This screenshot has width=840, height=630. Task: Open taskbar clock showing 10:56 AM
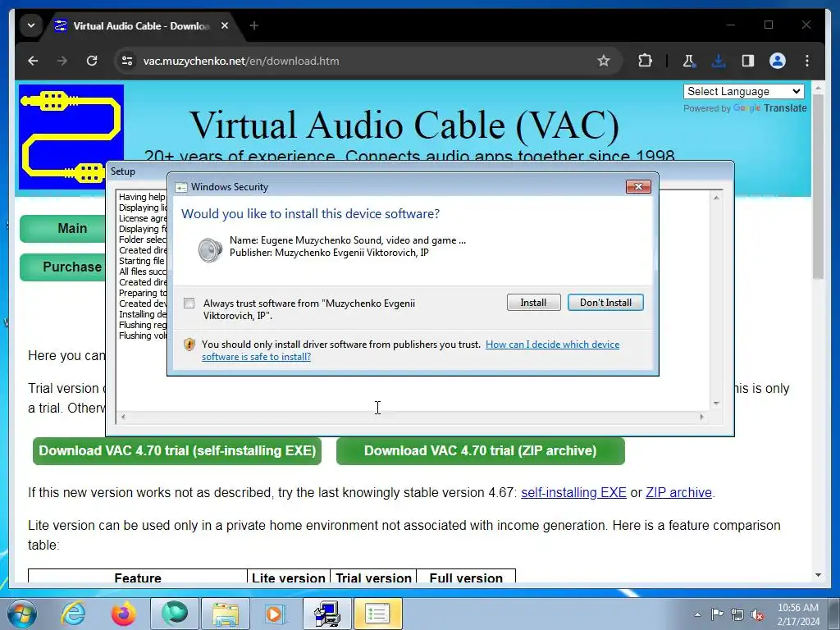tap(798, 614)
